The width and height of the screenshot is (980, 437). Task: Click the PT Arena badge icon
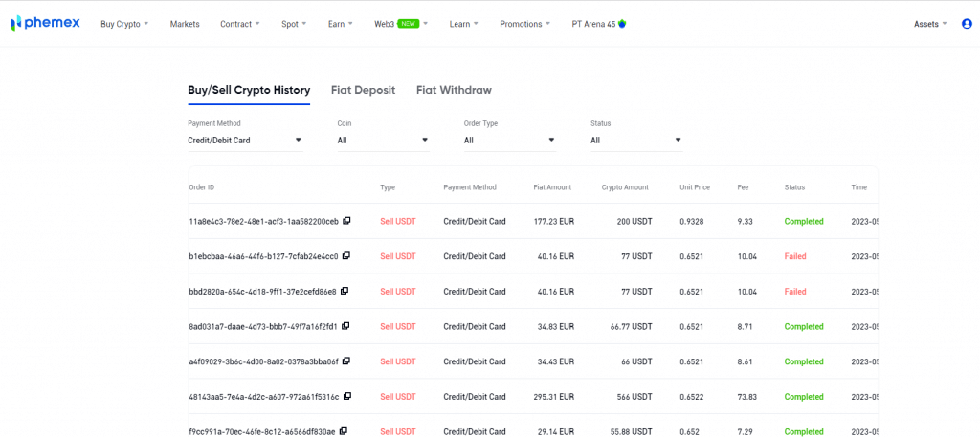[x=622, y=24]
